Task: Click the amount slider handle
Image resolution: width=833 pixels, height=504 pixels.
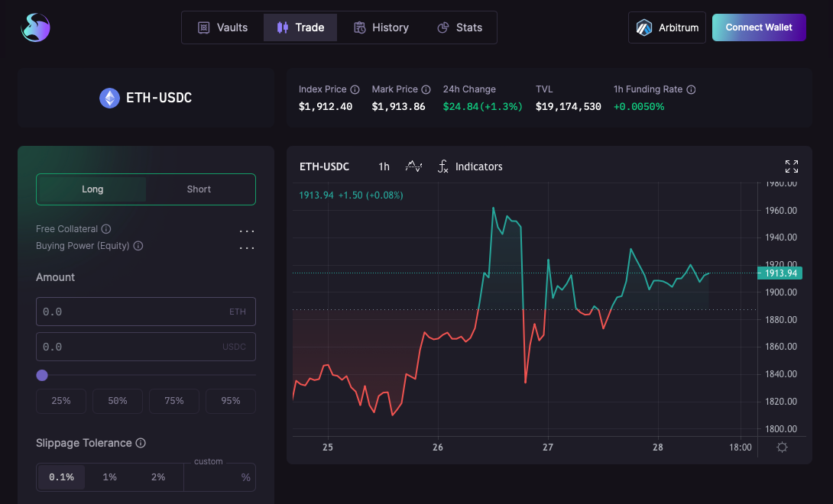Action: 42,376
